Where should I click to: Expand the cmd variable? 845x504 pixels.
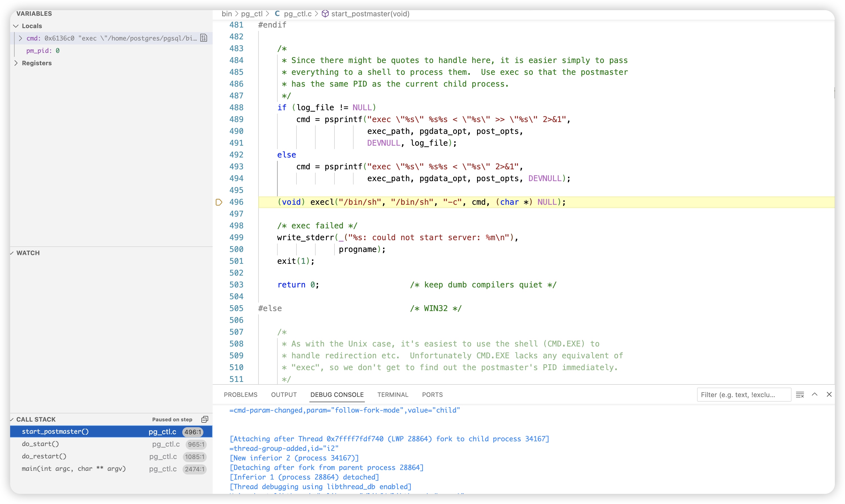point(20,38)
